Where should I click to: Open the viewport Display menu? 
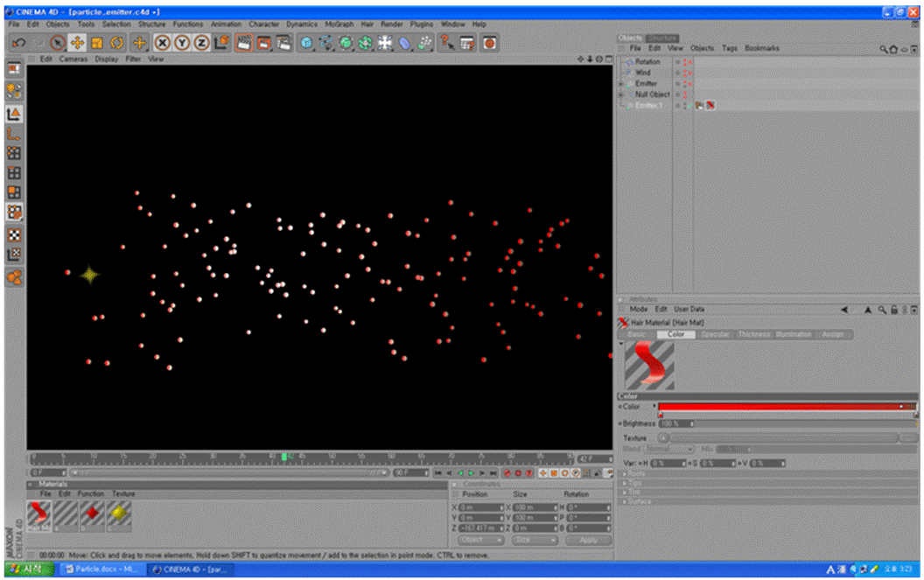pos(107,59)
